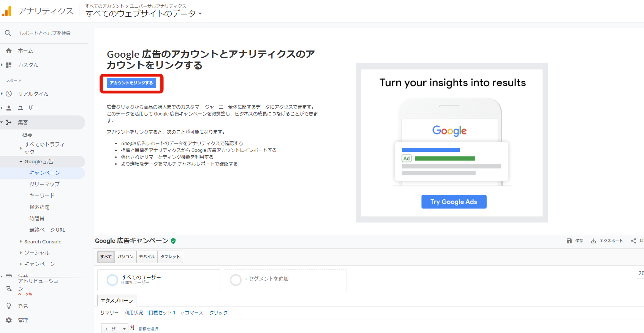The image size is (644, 333).
Task: Click the green verified shield icon
Action: point(173,241)
